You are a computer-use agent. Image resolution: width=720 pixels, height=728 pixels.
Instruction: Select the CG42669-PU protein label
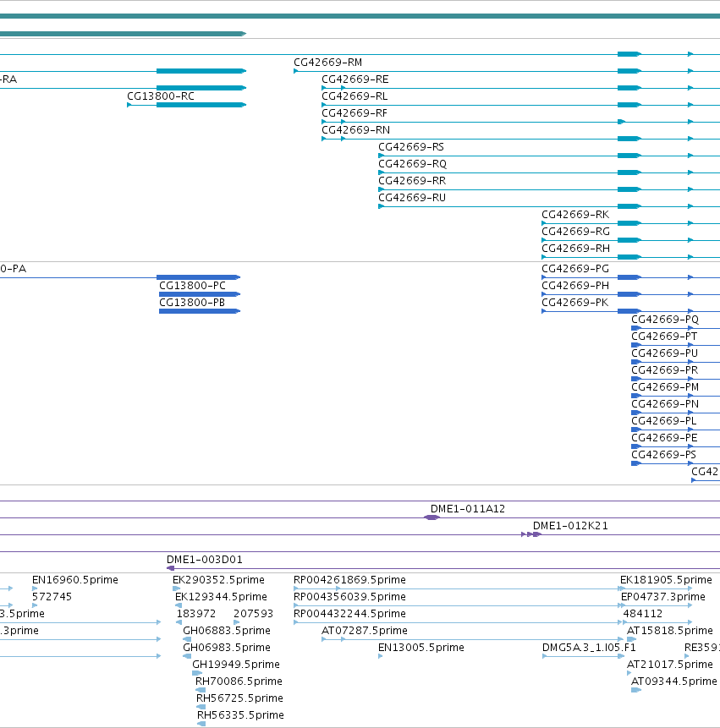point(664,353)
